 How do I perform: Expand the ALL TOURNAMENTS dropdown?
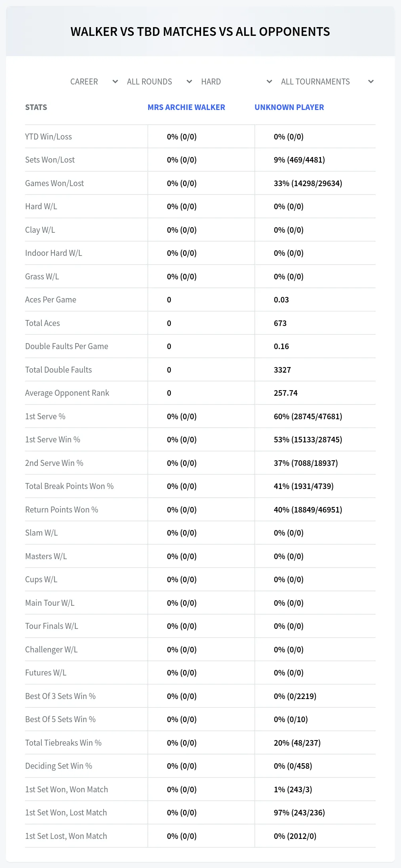pyautogui.click(x=327, y=82)
